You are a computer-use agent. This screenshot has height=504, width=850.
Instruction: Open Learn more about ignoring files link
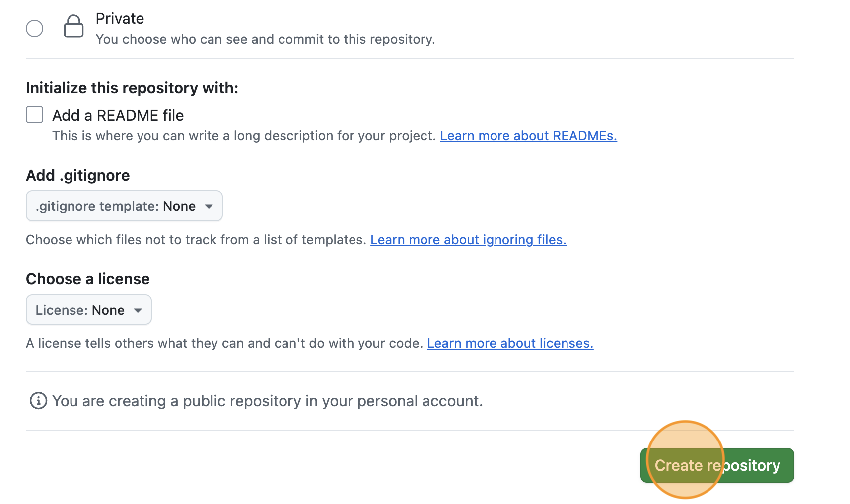pyautogui.click(x=468, y=239)
